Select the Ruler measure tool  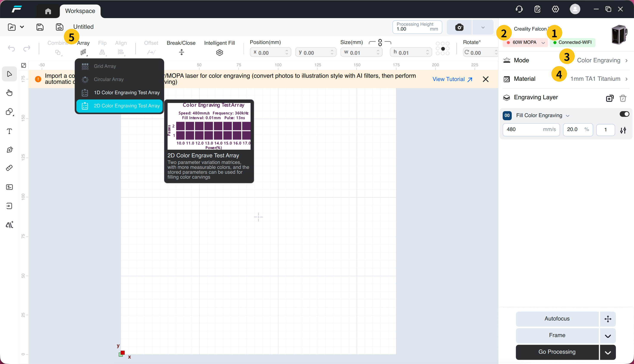tap(9, 168)
